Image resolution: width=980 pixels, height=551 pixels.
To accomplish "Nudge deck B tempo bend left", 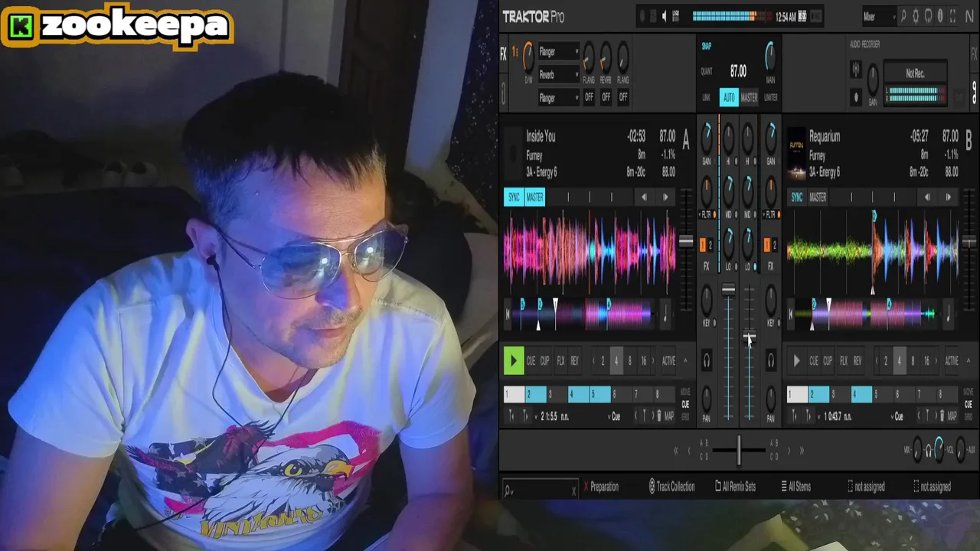I will click(927, 197).
